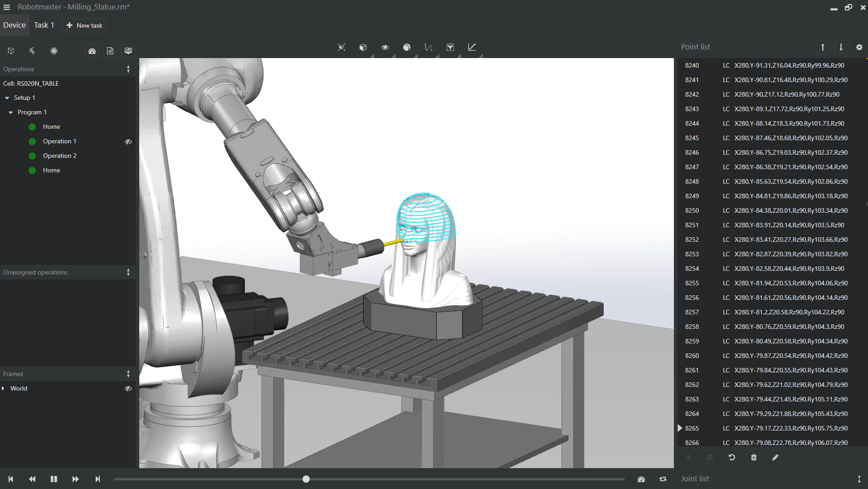Viewport: 868px width, 489px height.
Task: Open the document report icon in left toolbar
Action: (110, 51)
